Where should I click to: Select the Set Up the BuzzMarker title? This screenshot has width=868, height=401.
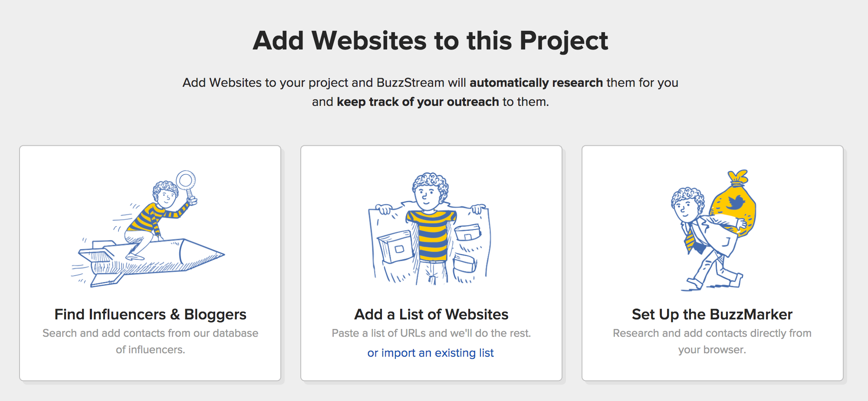[712, 314]
